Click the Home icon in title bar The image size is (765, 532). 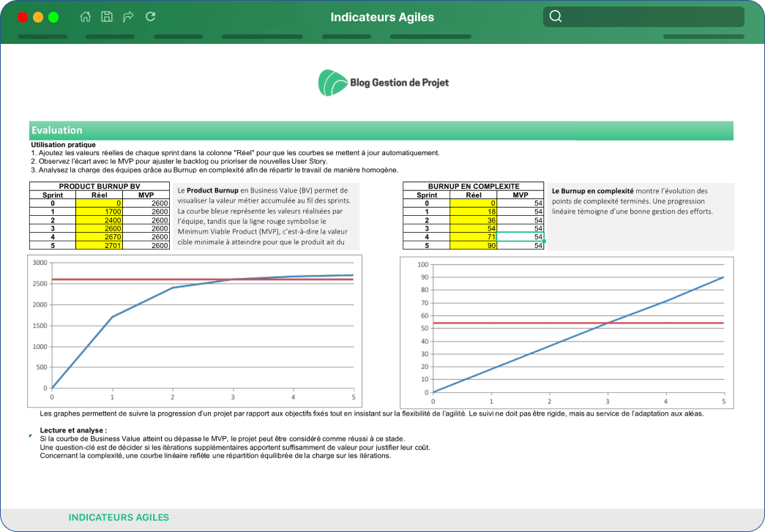86,17
